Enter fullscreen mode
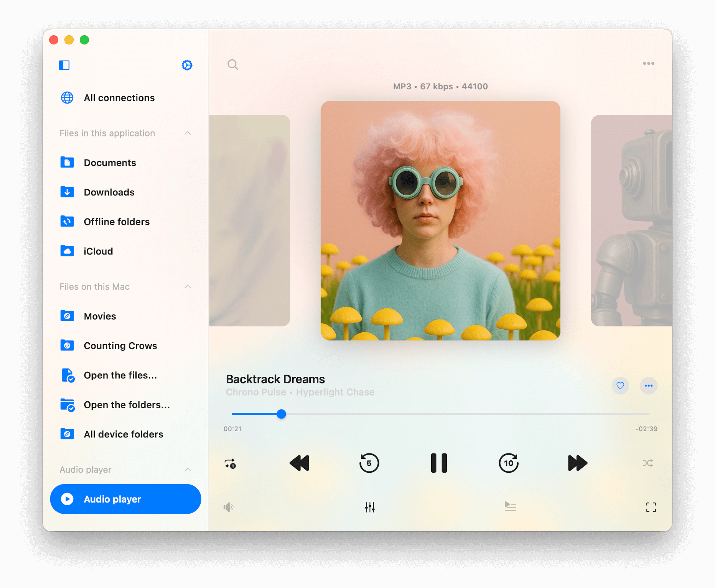The width and height of the screenshot is (715, 588). (651, 507)
